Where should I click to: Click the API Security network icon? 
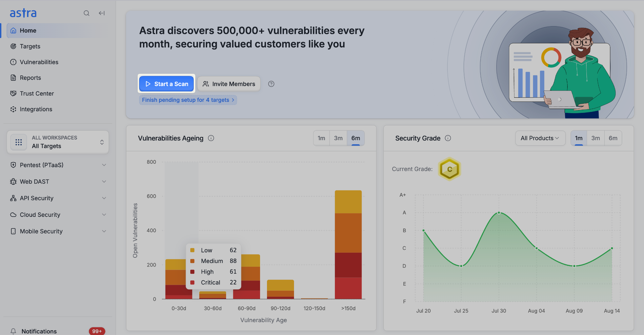pyautogui.click(x=13, y=198)
